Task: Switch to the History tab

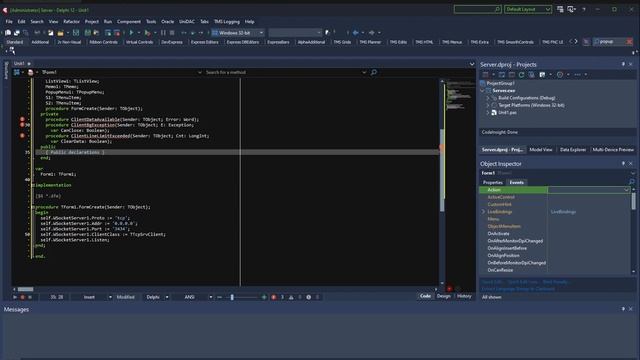Action: pos(464,296)
